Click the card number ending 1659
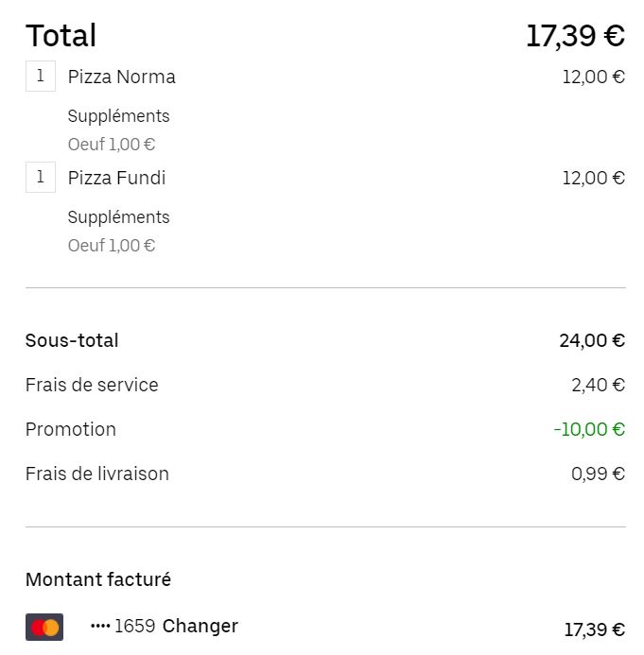The image size is (644, 655). [123, 626]
